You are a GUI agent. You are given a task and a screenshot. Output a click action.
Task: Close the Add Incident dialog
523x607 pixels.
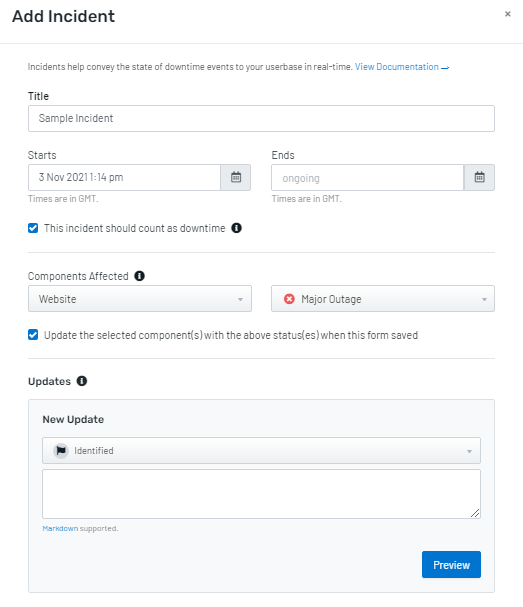point(508,14)
